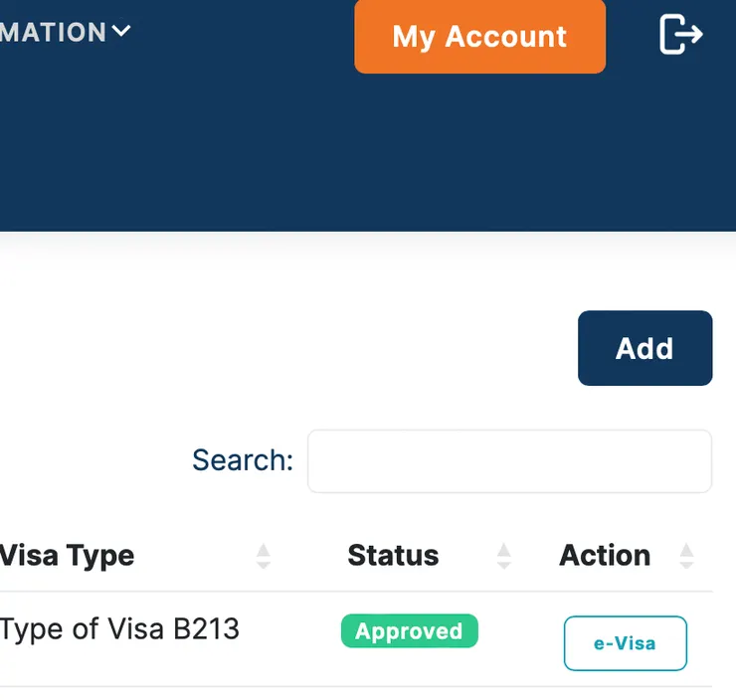Click the Add button

click(x=644, y=348)
